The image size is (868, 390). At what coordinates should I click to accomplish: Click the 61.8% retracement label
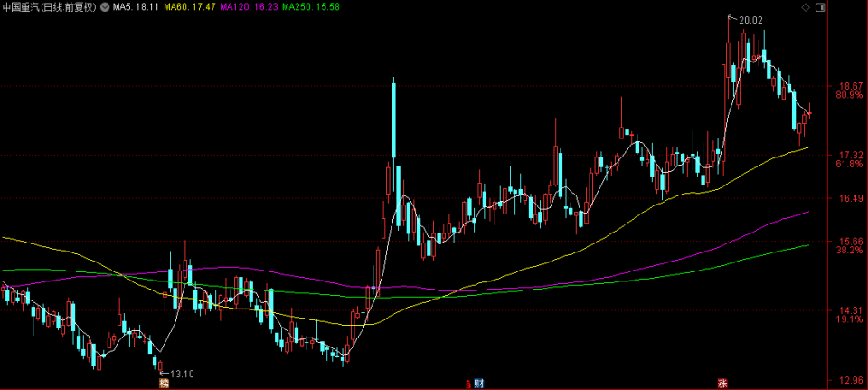coord(850,164)
